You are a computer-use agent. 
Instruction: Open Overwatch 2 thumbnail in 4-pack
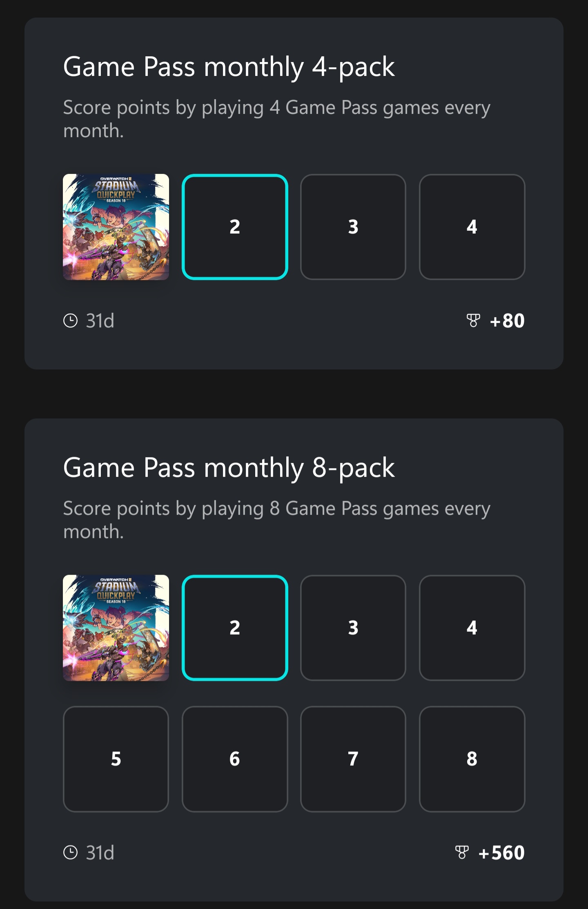[116, 227]
